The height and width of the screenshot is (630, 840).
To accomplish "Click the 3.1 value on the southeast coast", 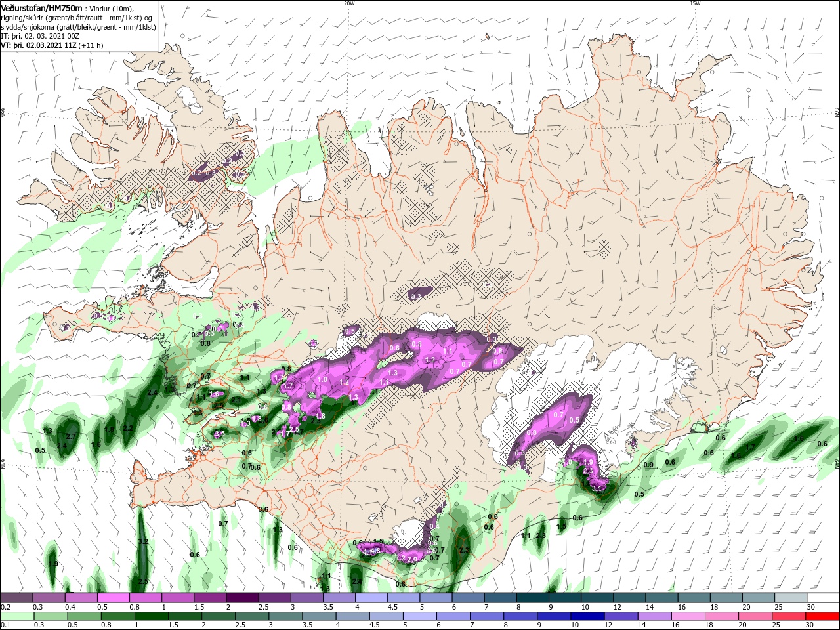I will click(x=597, y=488).
